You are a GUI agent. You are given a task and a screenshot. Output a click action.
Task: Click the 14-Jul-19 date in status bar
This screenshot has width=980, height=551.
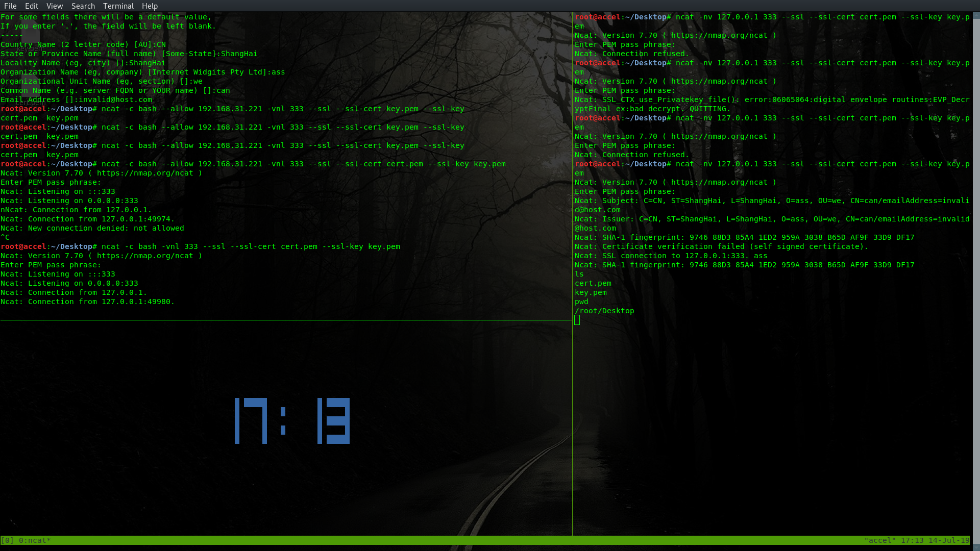coord(950,540)
